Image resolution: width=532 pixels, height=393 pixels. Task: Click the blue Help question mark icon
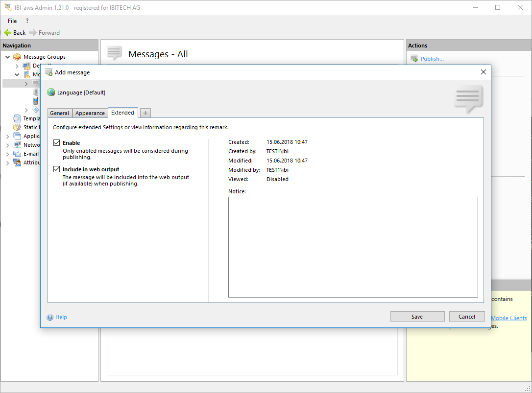[50, 317]
